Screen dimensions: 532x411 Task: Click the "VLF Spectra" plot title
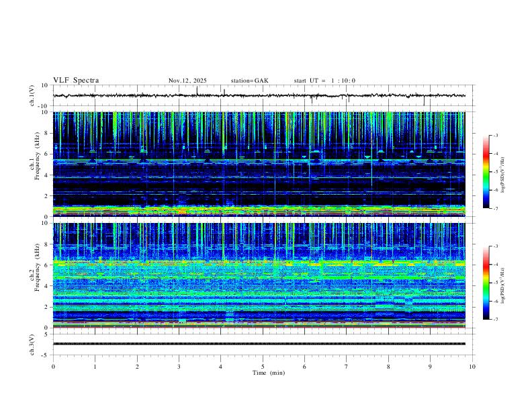tap(76, 81)
